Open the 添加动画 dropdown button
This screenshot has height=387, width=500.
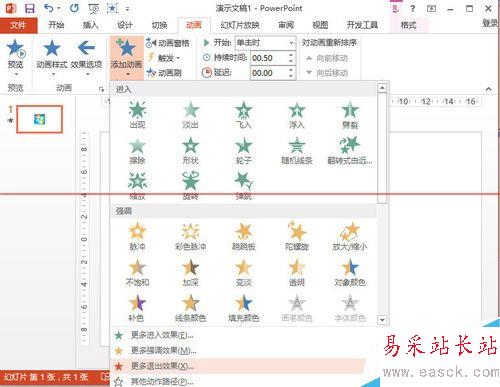[x=126, y=58]
